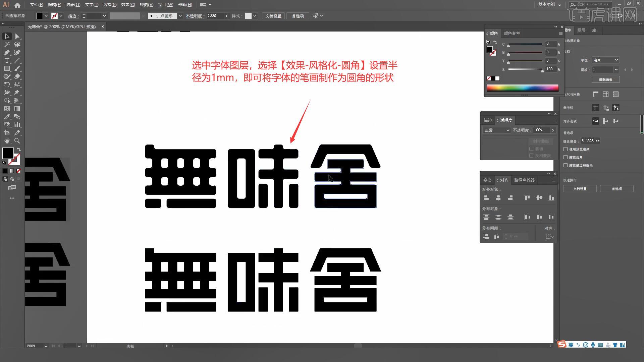Select the Hand tool
Viewport: 644px width, 362px height.
tap(7, 141)
